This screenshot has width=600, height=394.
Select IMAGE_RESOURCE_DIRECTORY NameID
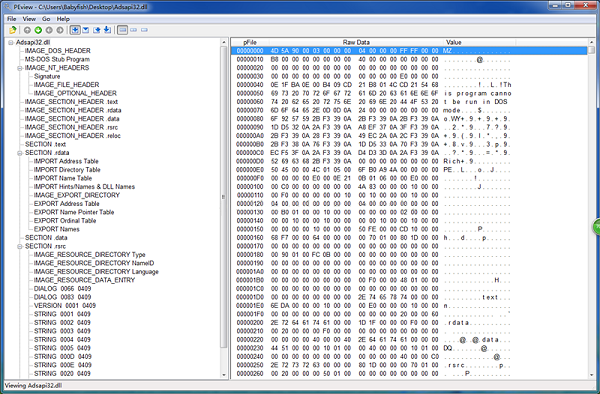[x=94, y=263]
